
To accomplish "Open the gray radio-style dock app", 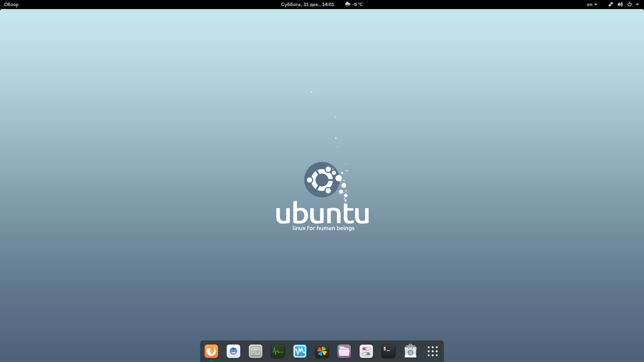I will 256,351.
